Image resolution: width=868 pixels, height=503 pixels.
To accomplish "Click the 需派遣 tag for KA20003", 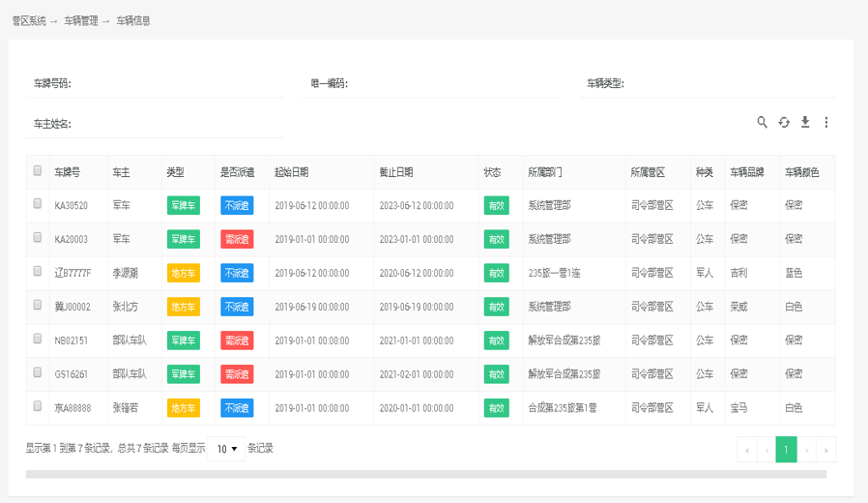I will (237, 239).
